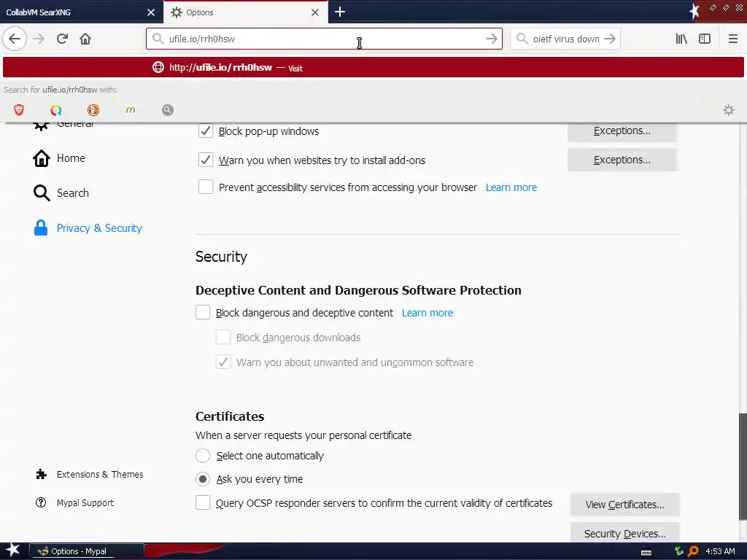Open the Search preferences category
The height and width of the screenshot is (560, 747).
pyautogui.click(x=72, y=193)
